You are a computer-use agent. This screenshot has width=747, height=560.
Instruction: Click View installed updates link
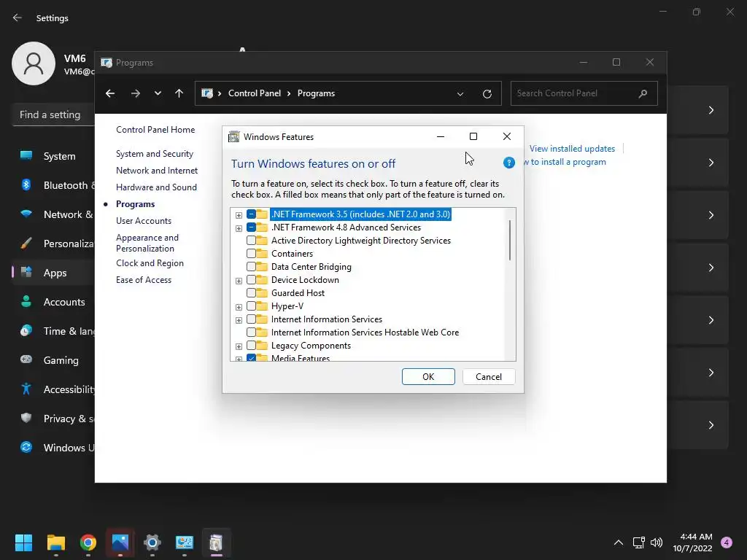pos(572,149)
